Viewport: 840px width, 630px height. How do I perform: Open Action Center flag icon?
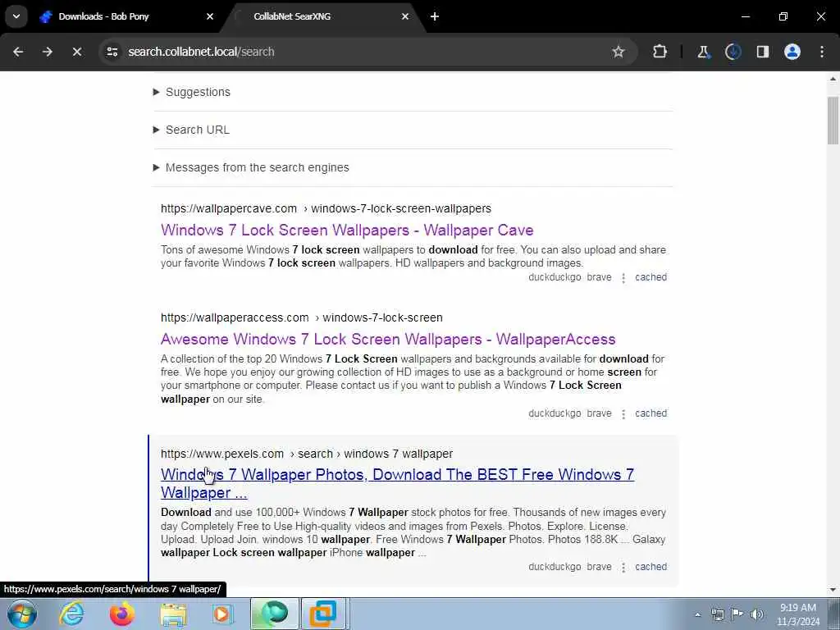(x=737, y=614)
